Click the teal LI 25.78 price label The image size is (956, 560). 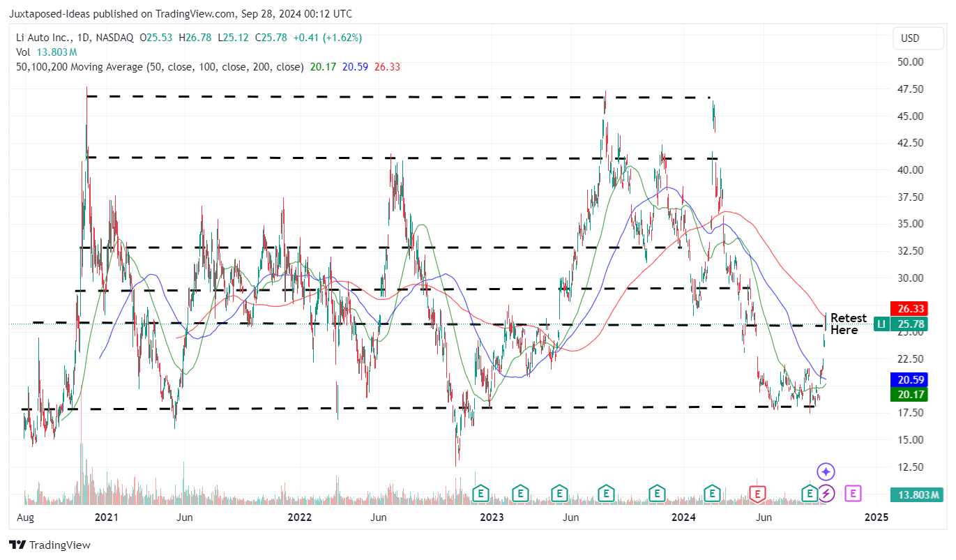900,324
